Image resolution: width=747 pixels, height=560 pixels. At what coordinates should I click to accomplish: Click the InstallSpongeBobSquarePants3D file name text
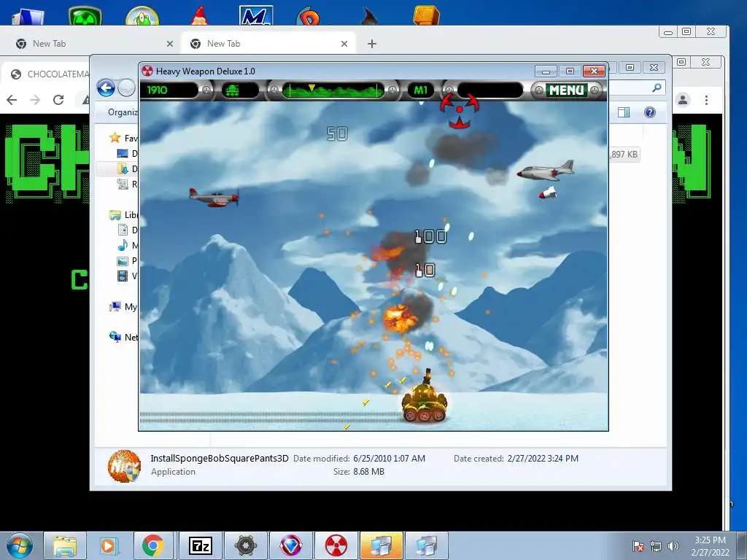pos(220,458)
